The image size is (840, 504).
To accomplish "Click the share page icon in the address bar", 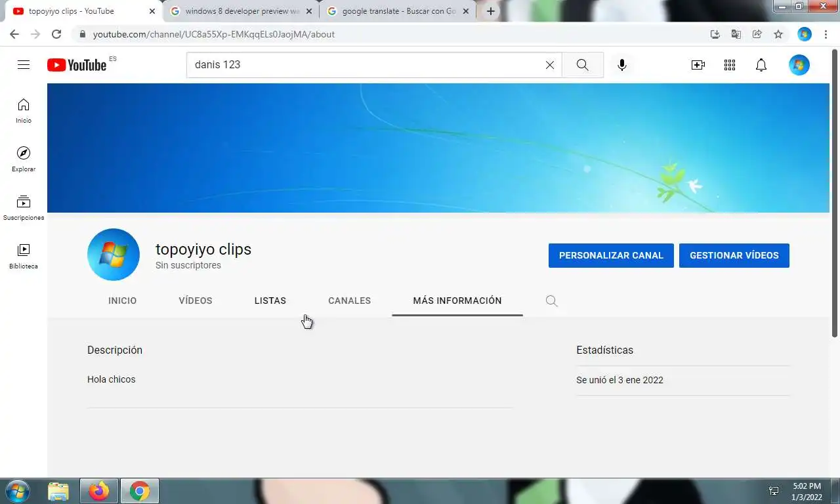I will pos(757,34).
